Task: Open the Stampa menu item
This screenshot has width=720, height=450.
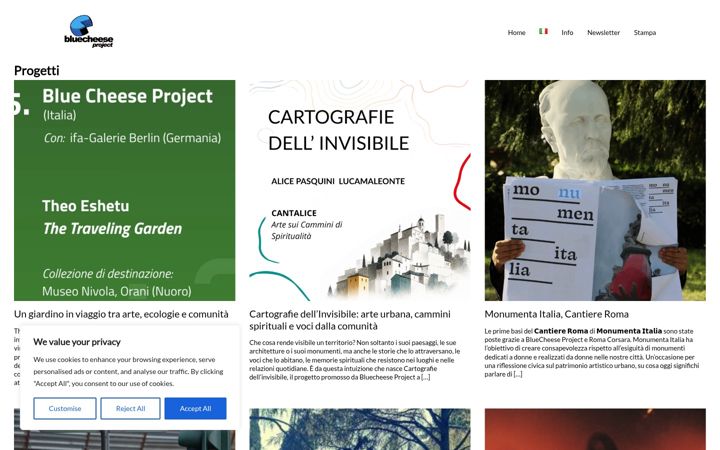Action: click(645, 33)
